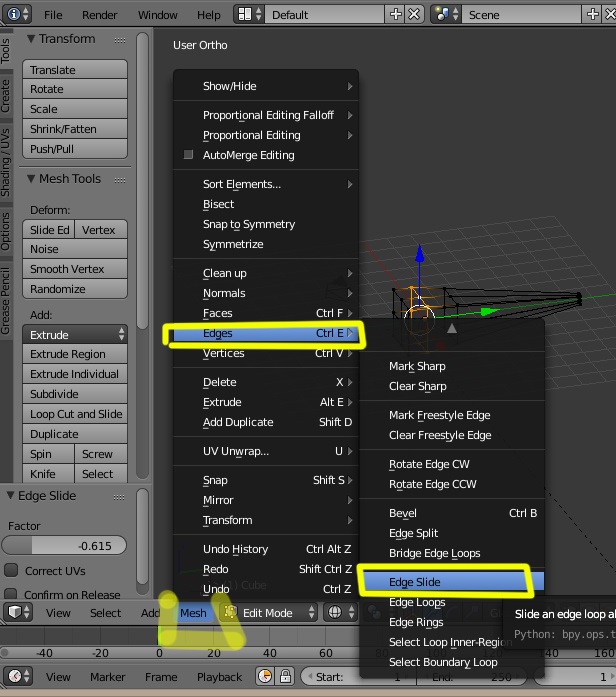Viewport: 616px width, 697px height.
Task: Add a new scene with plus icon
Action: (592, 14)
